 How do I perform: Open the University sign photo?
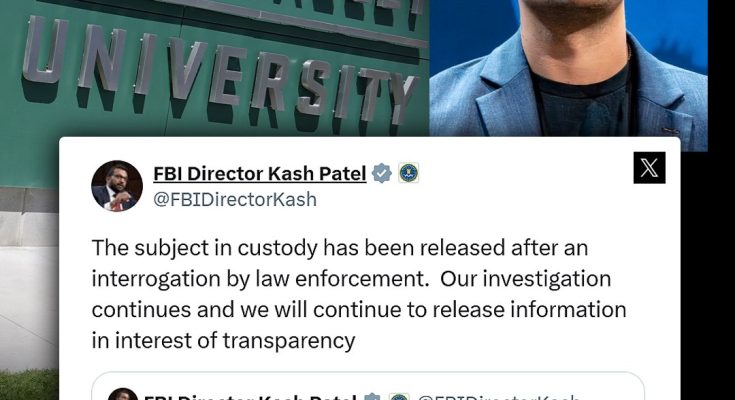point(200,70)
